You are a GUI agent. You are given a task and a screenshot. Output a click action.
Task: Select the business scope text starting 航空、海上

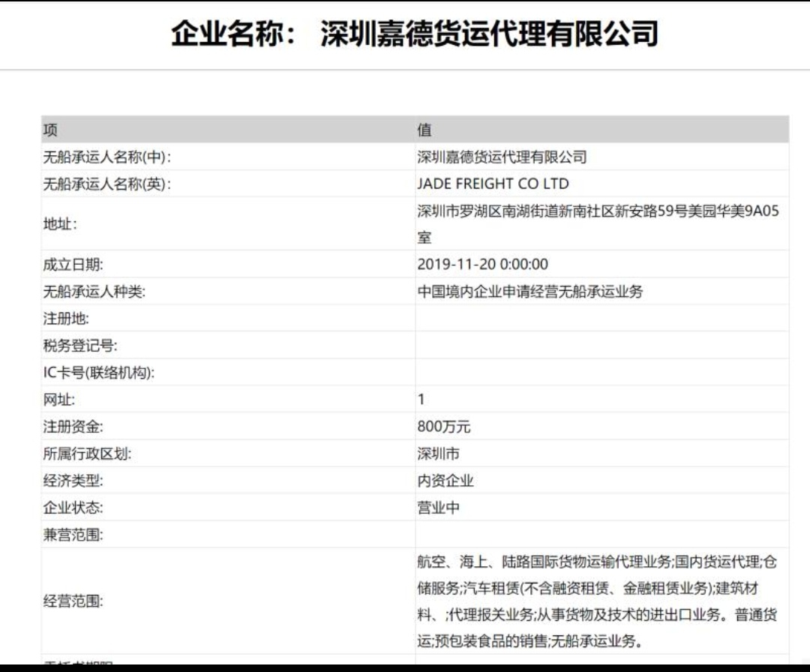point(597,601)
